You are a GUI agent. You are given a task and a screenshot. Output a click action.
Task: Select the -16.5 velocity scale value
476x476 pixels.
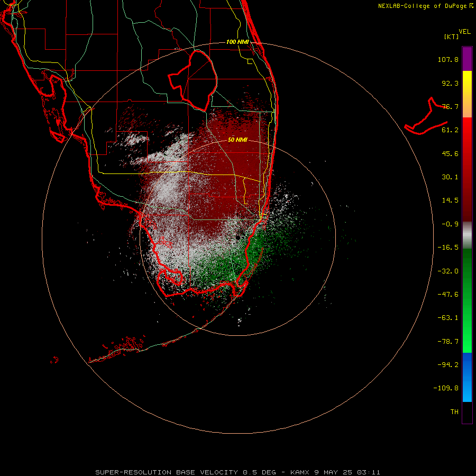pyautogui.click(x=448, y=248)
